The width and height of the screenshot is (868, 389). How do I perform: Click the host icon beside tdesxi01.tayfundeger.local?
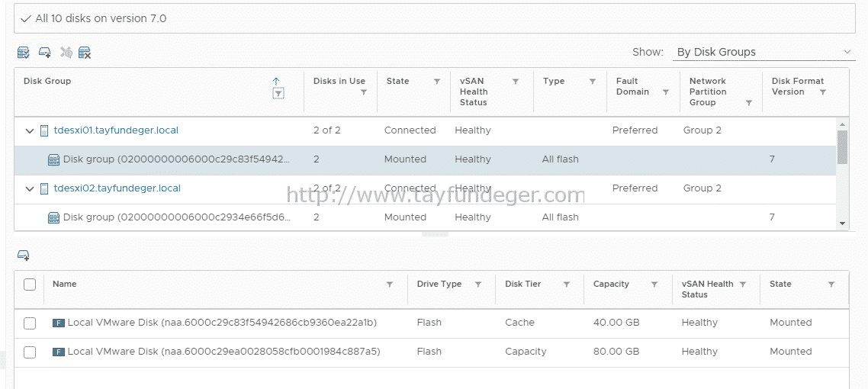pyautogui.click(x=44, y=130)
